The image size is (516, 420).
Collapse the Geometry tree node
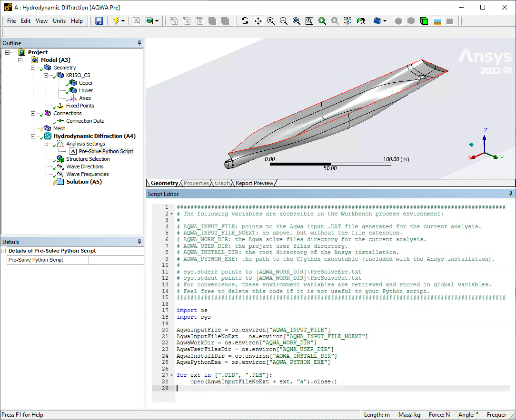(x=33, y=68)
